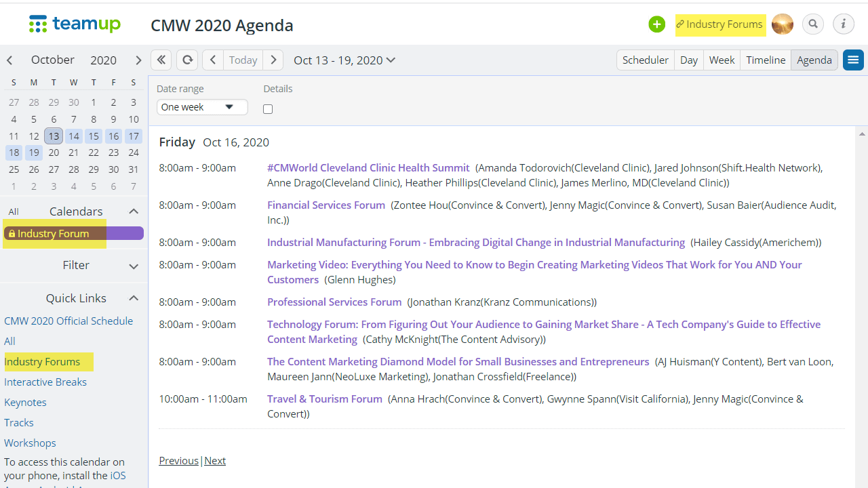Expand the Filter section
The image size is (868, 488).
coord(134,266)
